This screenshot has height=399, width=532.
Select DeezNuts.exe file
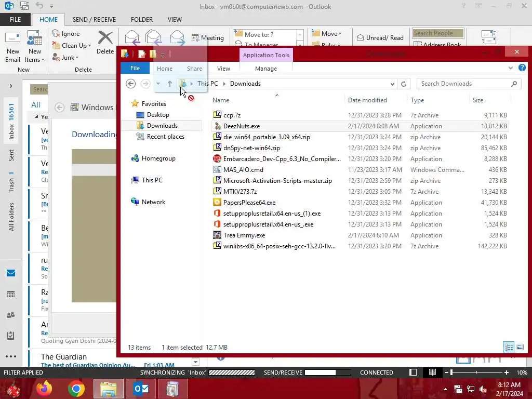coord(360,126)
